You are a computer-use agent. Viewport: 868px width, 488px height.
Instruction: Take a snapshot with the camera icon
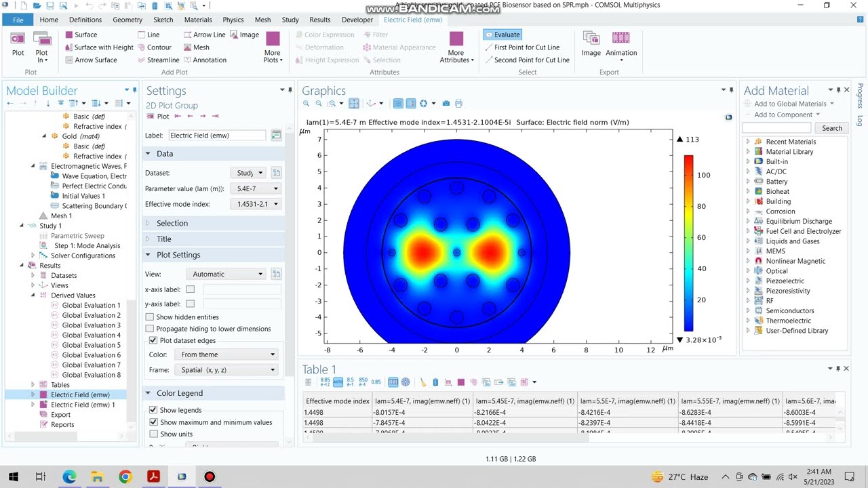coord(446,104)
